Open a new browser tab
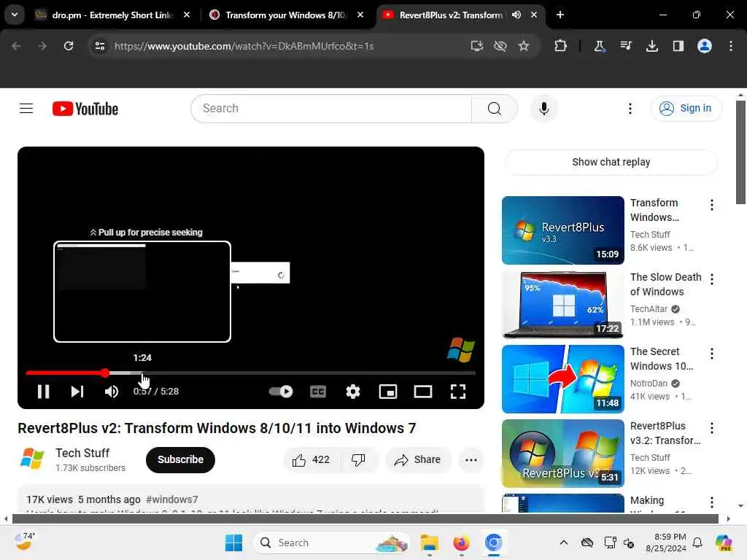 560,15
